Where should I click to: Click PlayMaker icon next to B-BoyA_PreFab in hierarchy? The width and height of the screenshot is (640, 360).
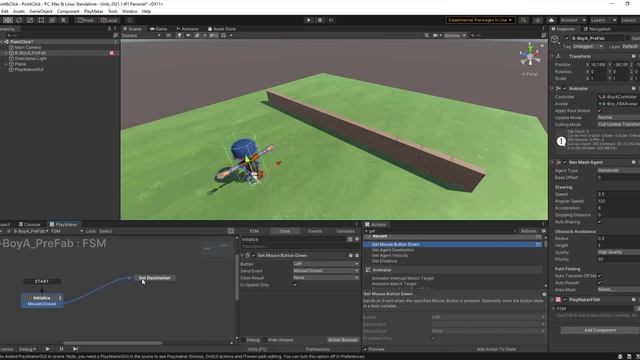tap(111, 53)
